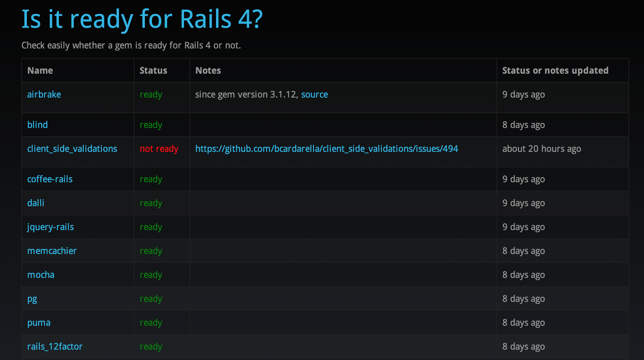Sort the table by Name column
This screenshot has width=644, height=360.
pyautogui.click(x=40, y=70)
